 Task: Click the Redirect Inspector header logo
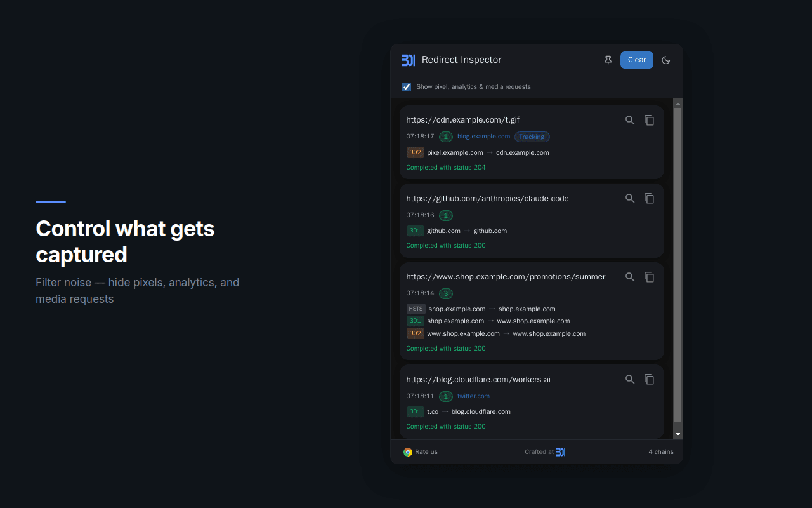(x=408, y=60)
